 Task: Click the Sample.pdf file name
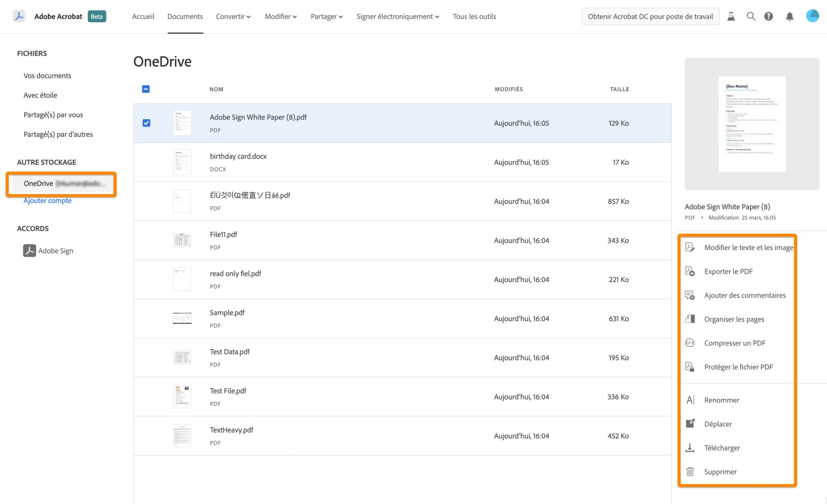pos(227,312)
